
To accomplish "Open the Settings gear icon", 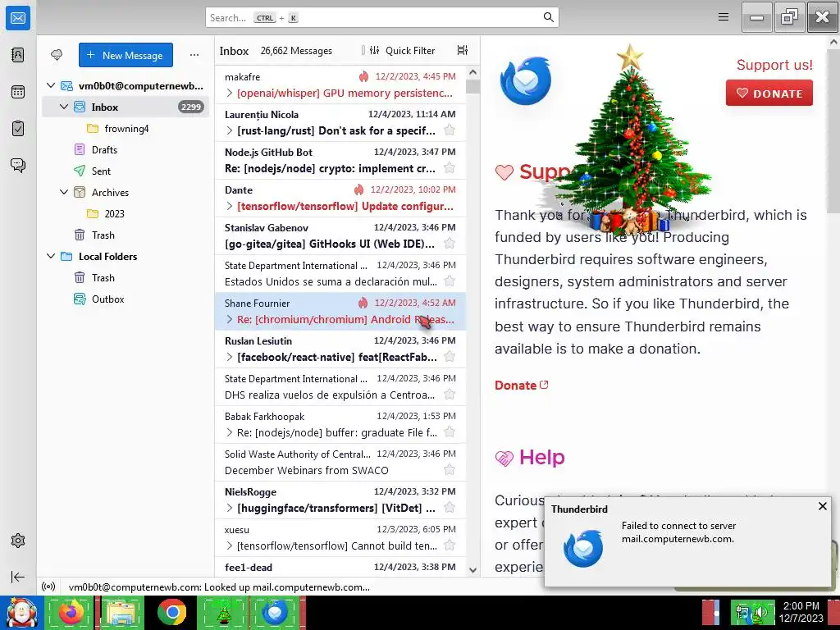I will 18,541.
